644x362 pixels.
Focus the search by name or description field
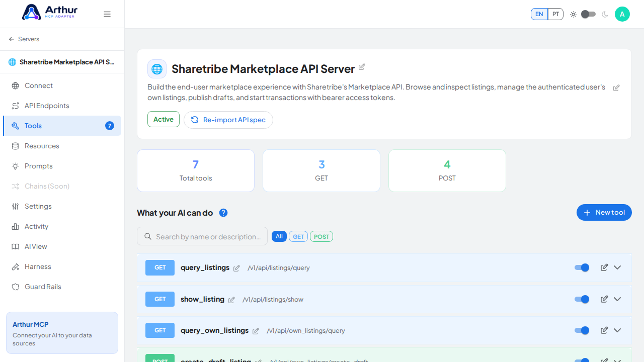202,236
